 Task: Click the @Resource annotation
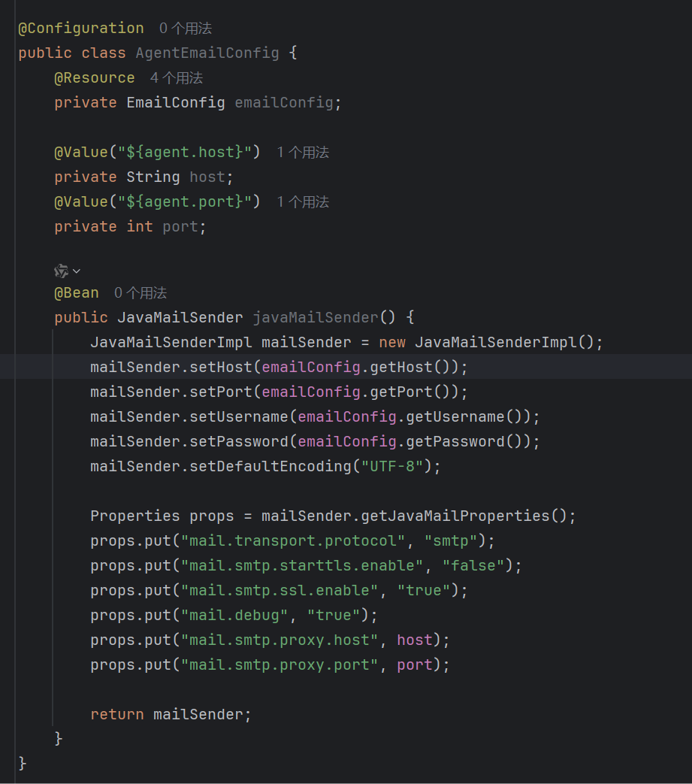[95, 77]
